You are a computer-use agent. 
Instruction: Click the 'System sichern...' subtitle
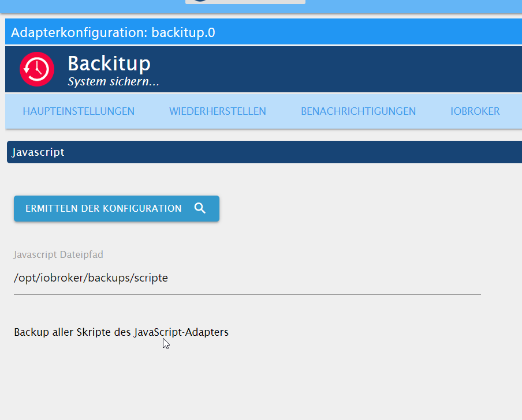pos(114,81)
